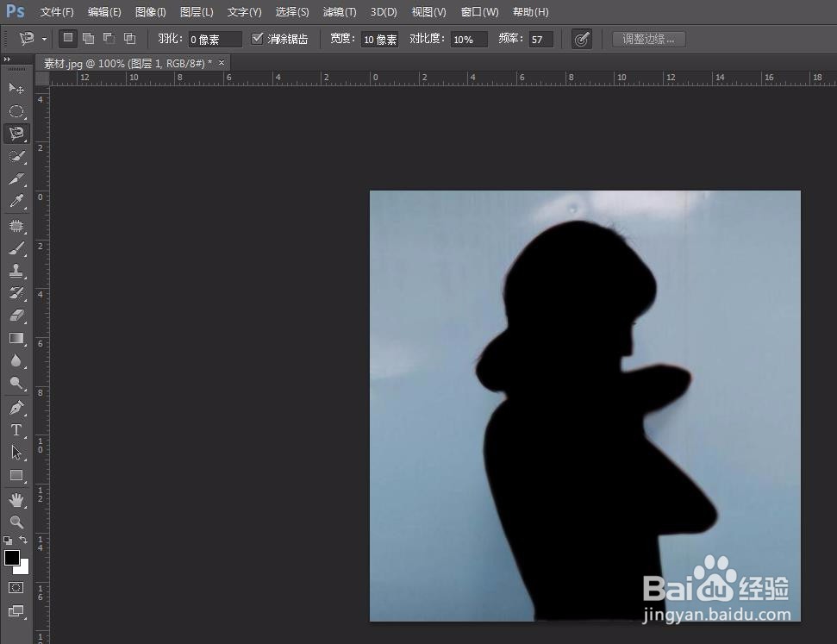Open the 窗口(W) menu
The width and height of the screenshot is (837, 644).
coord(479,12)
